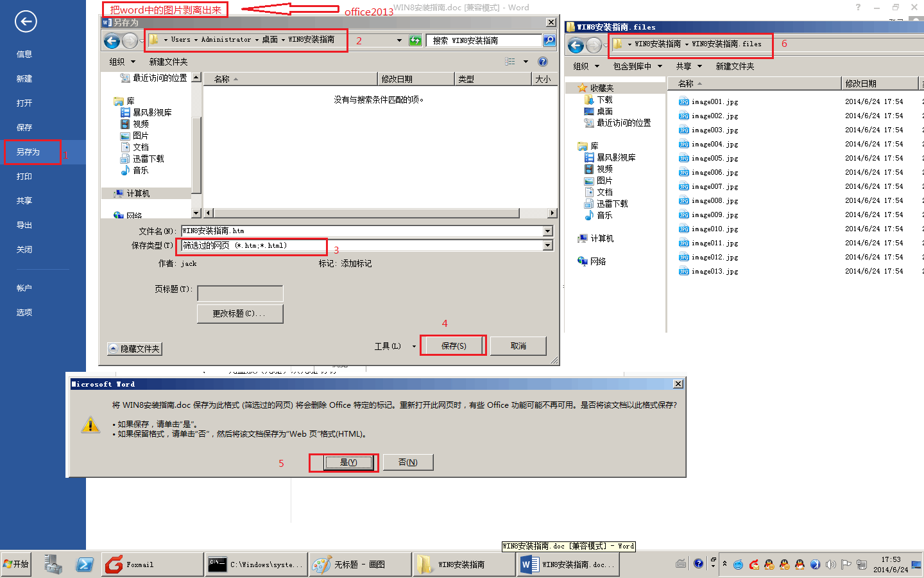The image size is (924, 578).
Task: Open the 组织 menu in the 另存为 dialog
Action: coord(122,62)
